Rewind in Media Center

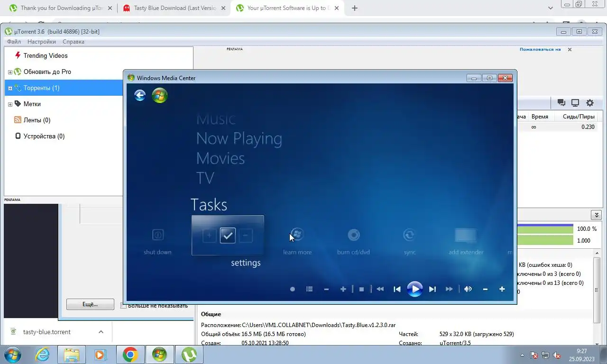pos(380,289)
